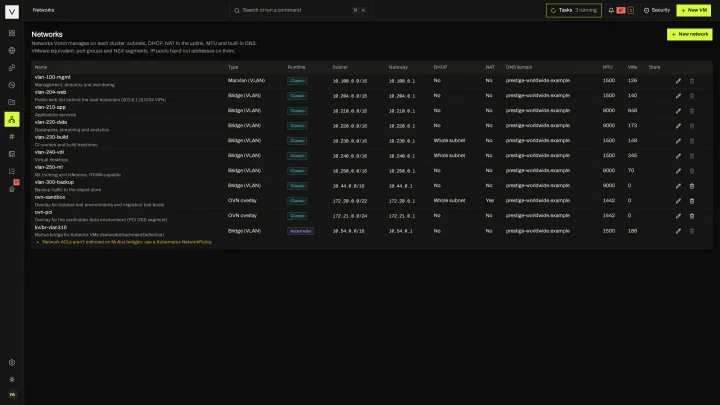Edit the kv/br-vlan310 network

coord(678,231)
